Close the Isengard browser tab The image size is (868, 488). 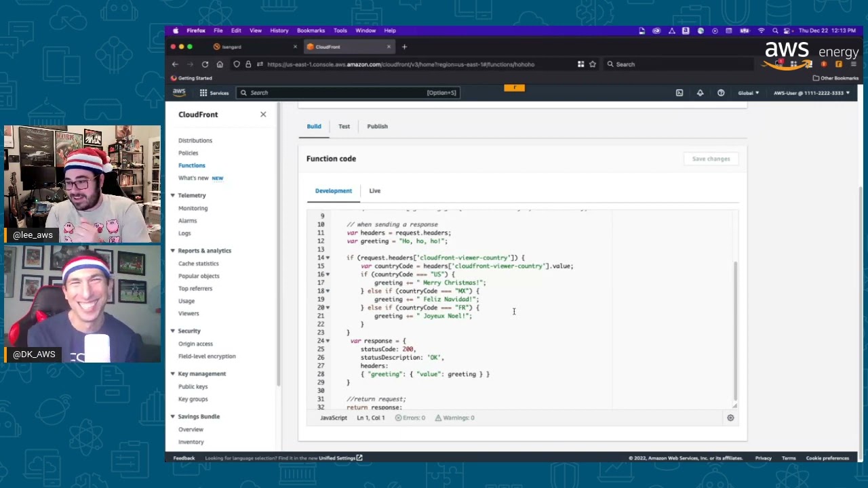(295, 47)
